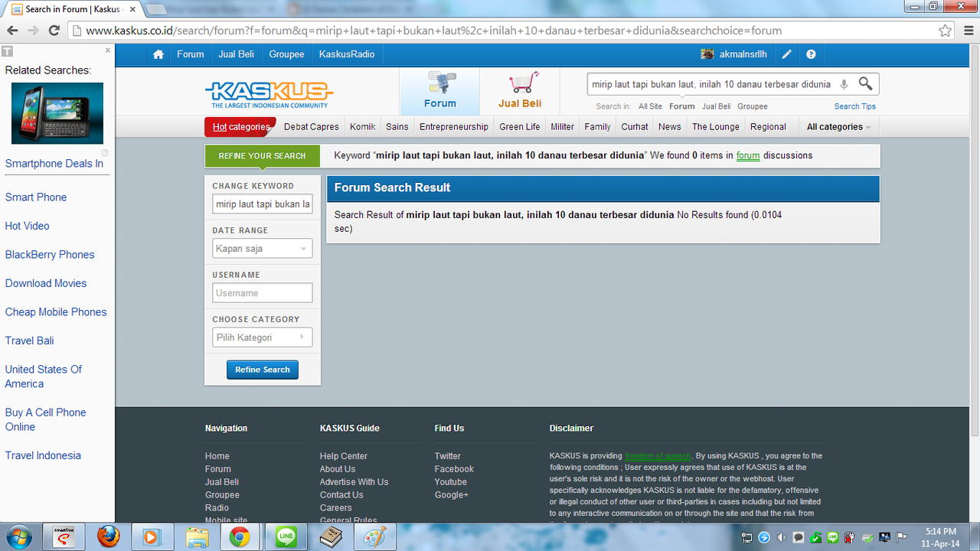Switch to Chrome in the taskbar
The width and height of the screenshot is (980, 551).
click(240, 537)
